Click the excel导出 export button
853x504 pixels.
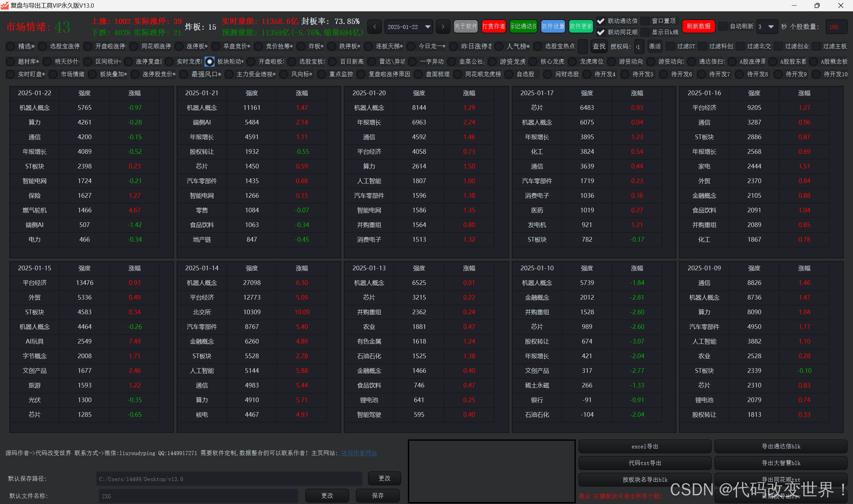click(645, 446)
